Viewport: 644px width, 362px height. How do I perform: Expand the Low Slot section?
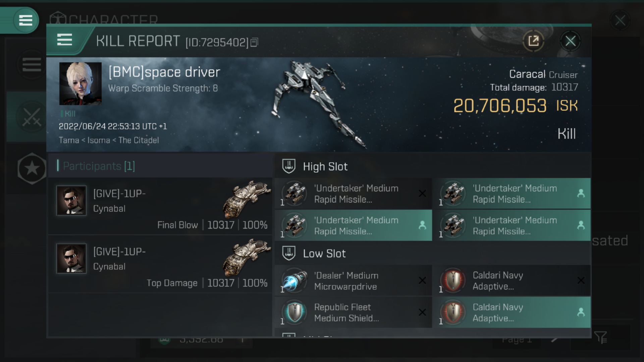(x=324, y=253)
